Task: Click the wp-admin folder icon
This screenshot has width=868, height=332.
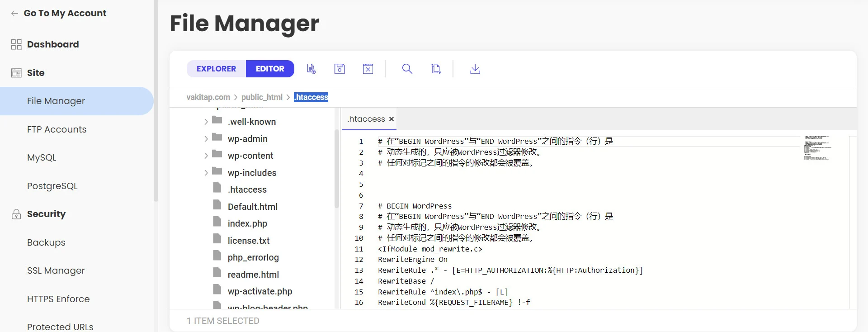Action: pyautogui.click(x=217, y=137)
